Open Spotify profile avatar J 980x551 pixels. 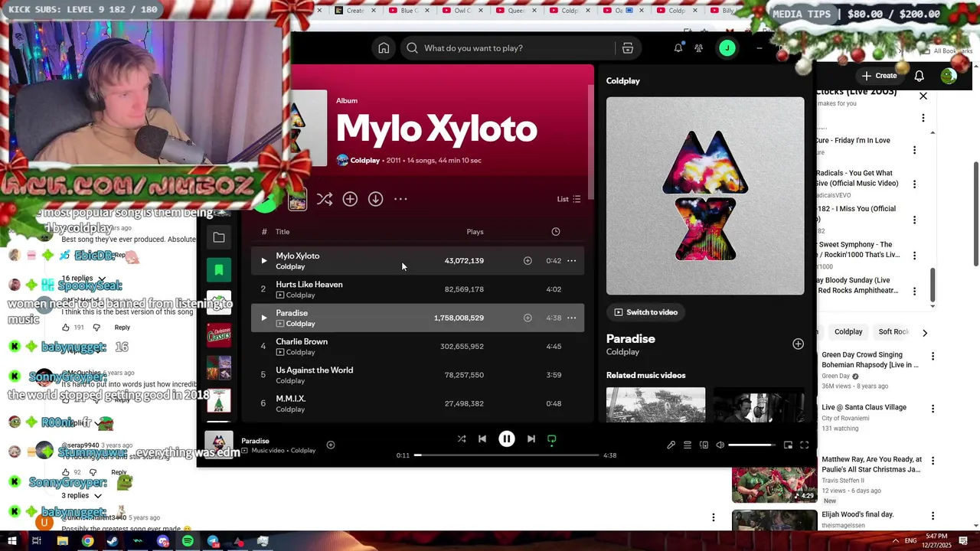727,48
